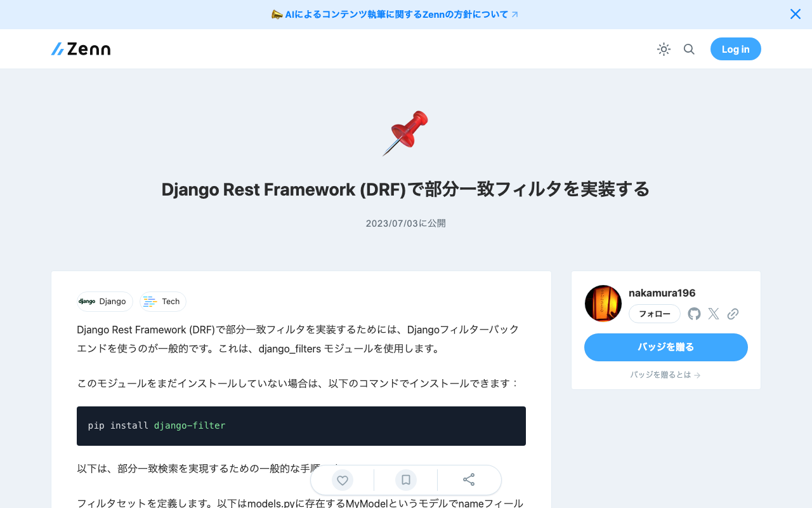Follow nakamura196 with the フォロー button
This screenshot has height=508, width=812.
point(654,313)
